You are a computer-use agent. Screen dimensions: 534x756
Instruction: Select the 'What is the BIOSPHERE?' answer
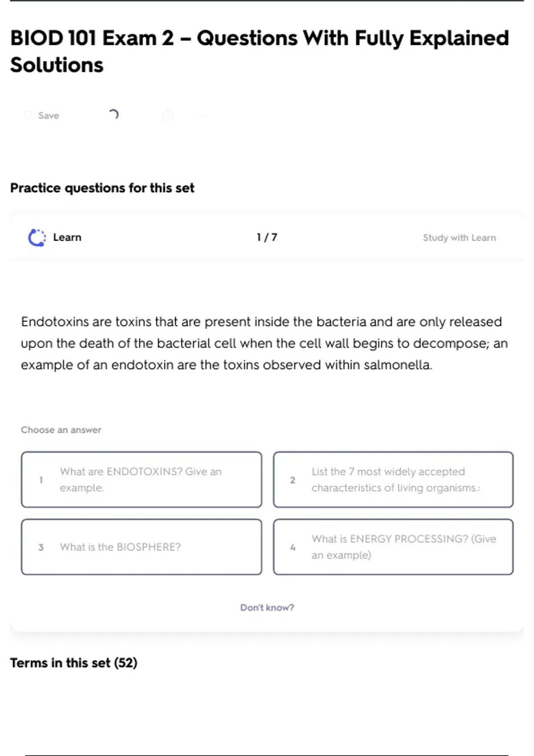tap(142, 547)
